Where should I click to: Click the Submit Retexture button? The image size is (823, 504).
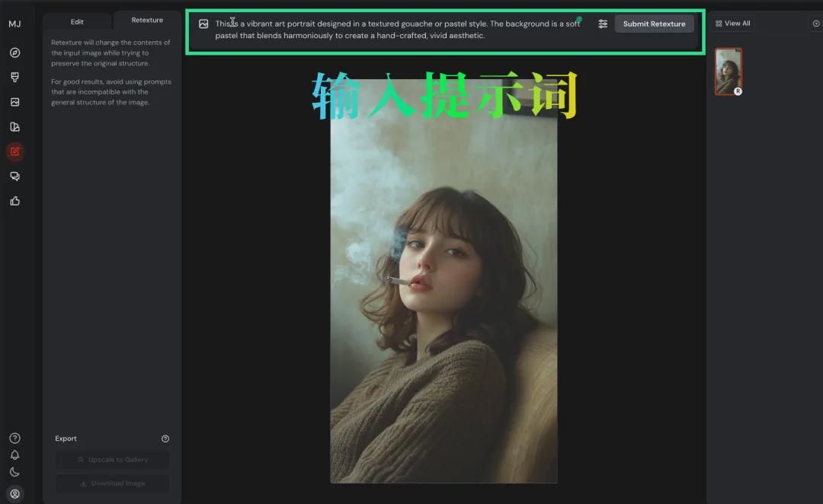pos(654,24)
